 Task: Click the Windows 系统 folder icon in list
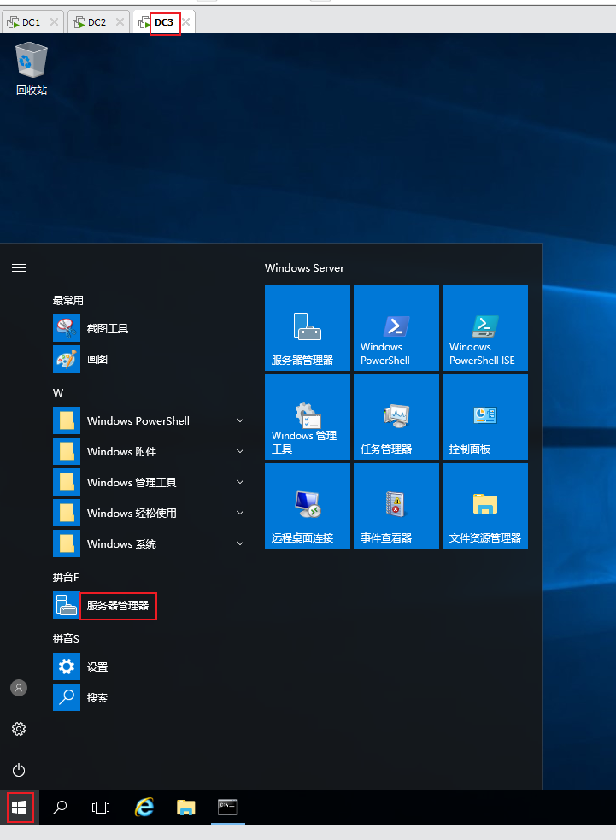[67, 543]
